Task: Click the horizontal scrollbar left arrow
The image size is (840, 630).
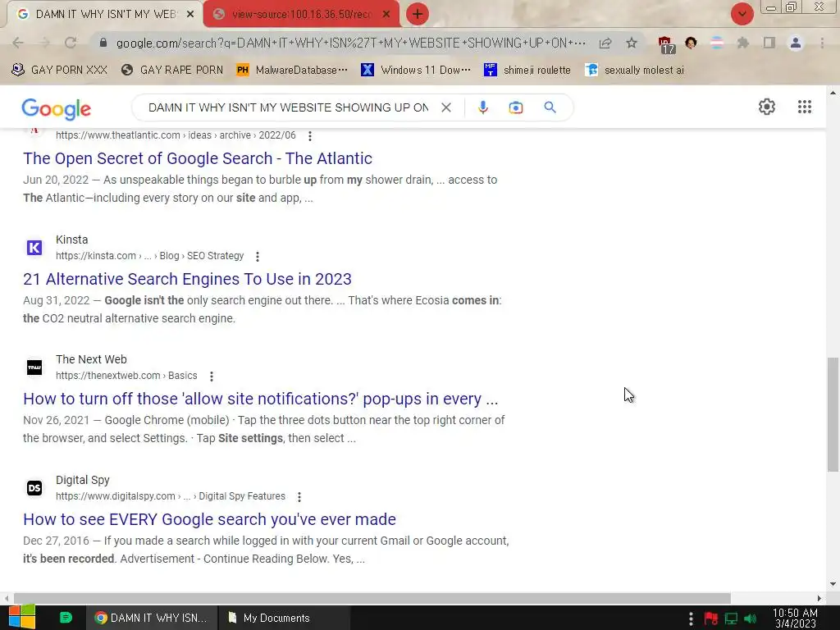Action: point(6,598)
